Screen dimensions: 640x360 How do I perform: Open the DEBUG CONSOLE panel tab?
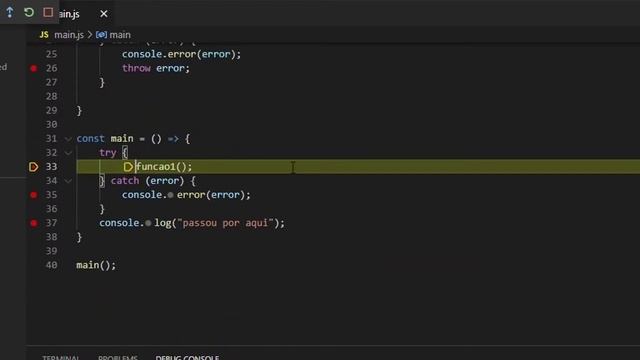click(x=187, y=357)
